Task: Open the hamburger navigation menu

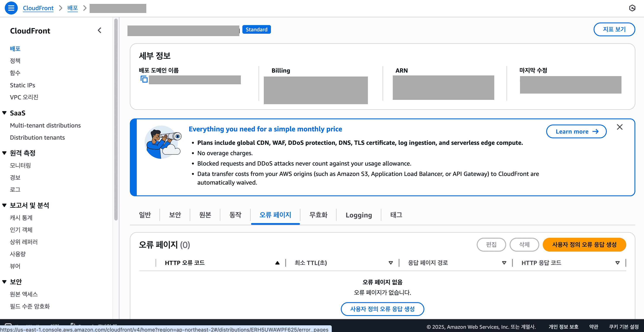Action: point(11,8)
